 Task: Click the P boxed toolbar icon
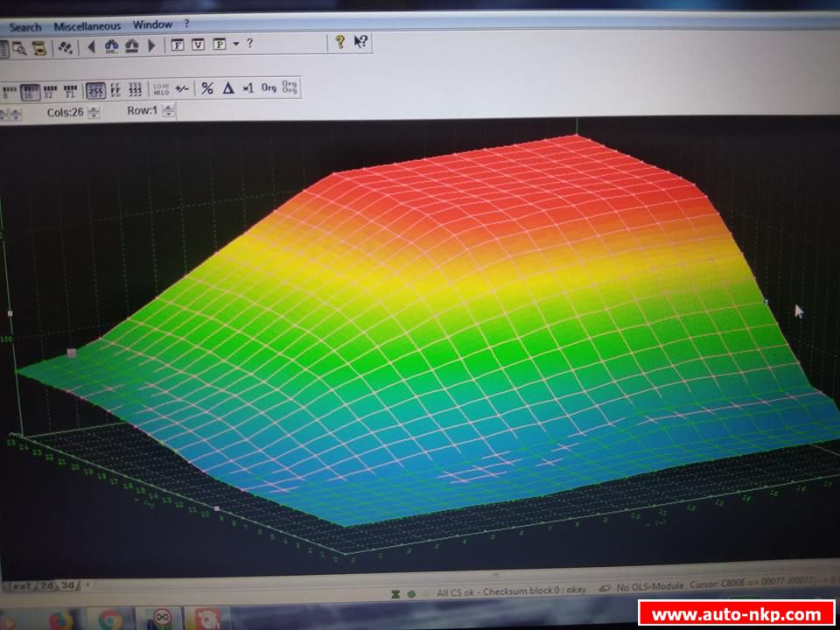point(220,44)
